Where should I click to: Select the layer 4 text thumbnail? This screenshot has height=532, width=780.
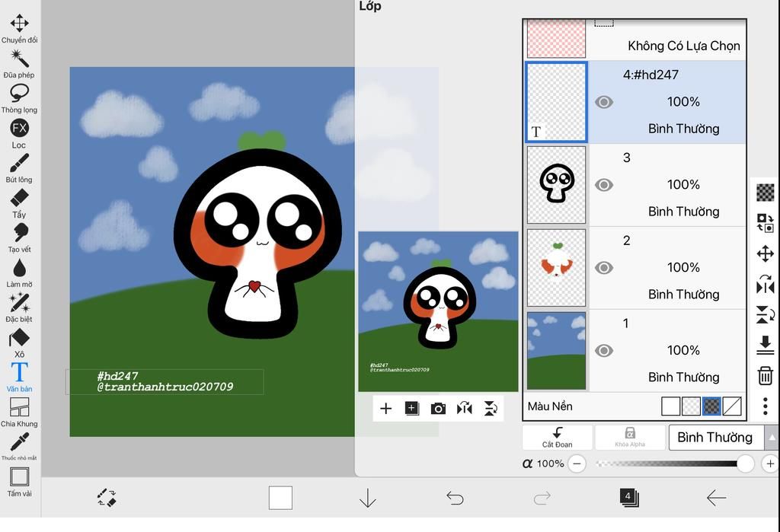[556, 102]
